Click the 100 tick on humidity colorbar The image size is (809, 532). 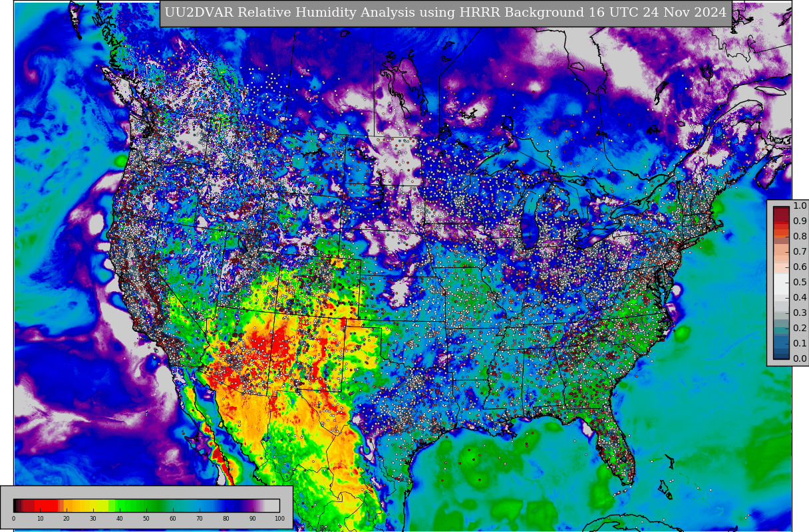(x=279, y=519)
